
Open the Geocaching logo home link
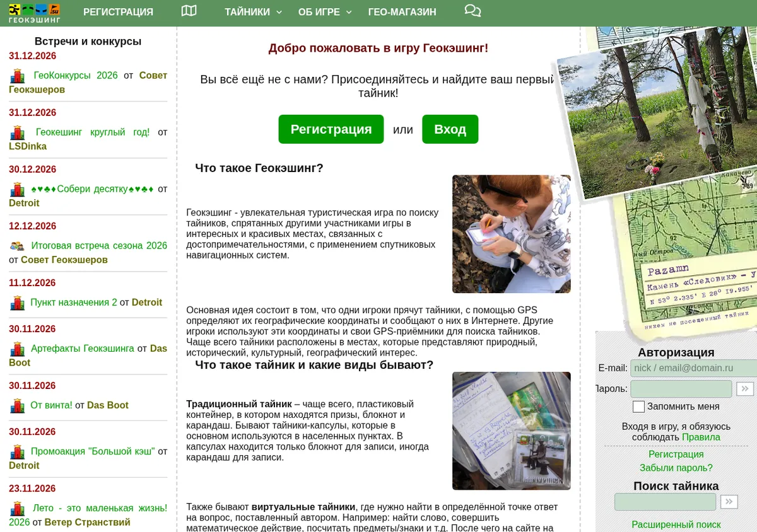click(x=35, y=13)
